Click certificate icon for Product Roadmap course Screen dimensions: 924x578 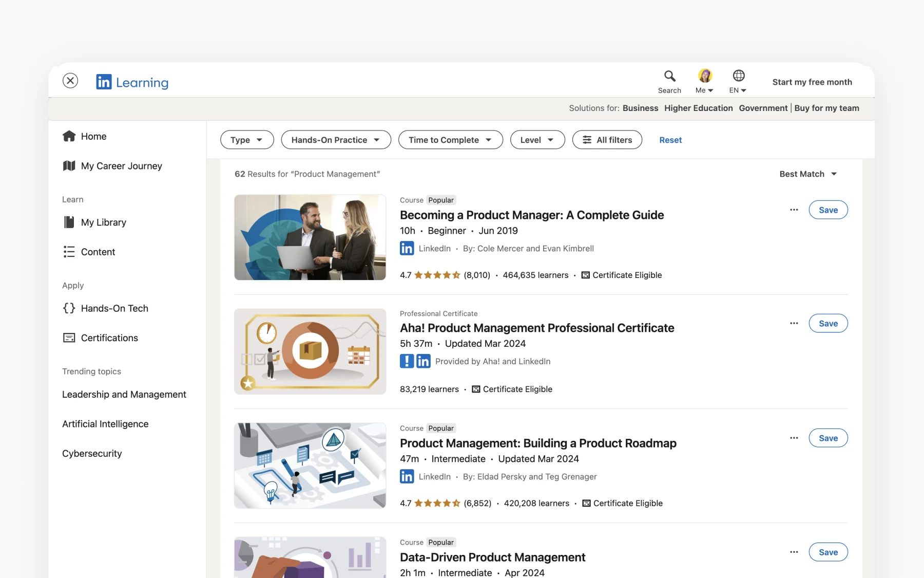point(586,504)
